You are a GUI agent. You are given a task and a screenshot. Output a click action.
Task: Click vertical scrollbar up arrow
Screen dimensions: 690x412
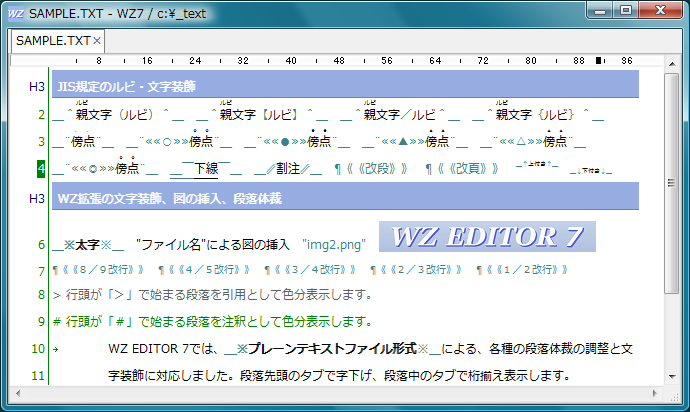pos(672,64)
